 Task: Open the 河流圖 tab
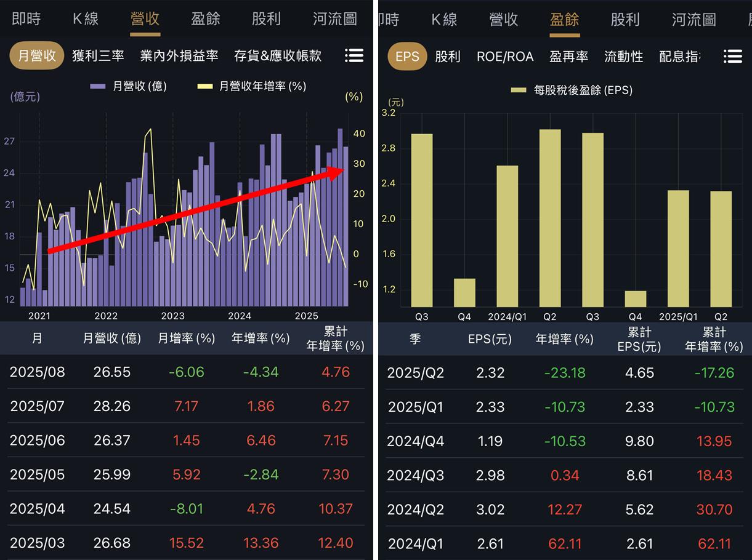(334, 18)
